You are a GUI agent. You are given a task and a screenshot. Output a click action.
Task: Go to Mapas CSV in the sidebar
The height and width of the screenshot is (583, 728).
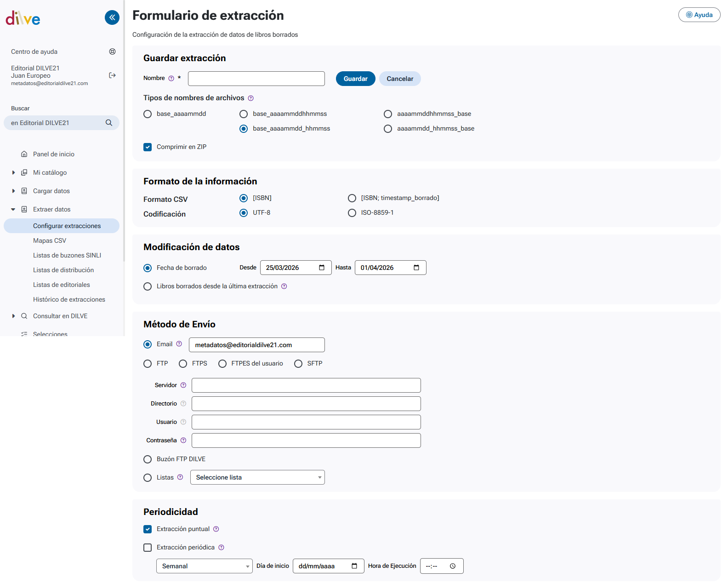(x=50, y=240)
